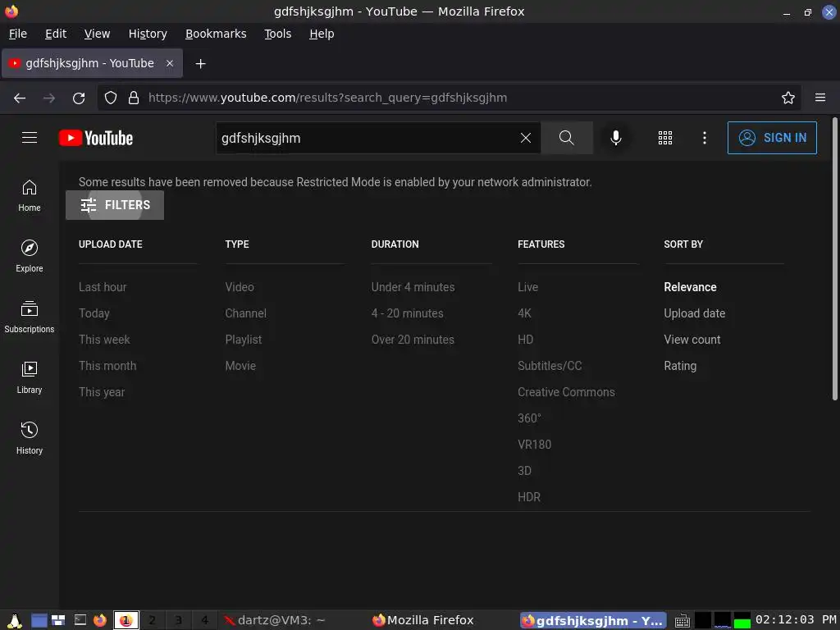Enable the HDR feature filter
This screenshot has height=630, width=840.
pyautogui.click(x=529, y=497)
